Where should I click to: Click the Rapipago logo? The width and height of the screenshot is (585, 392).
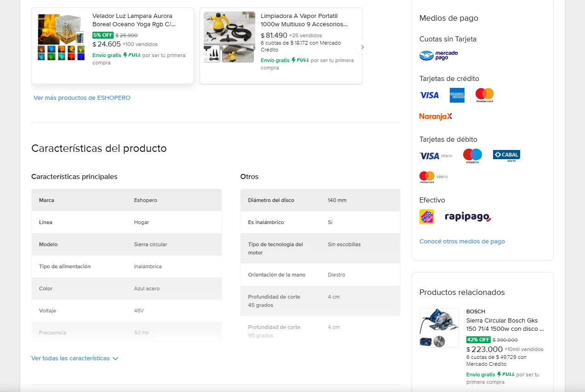(468, 217)
